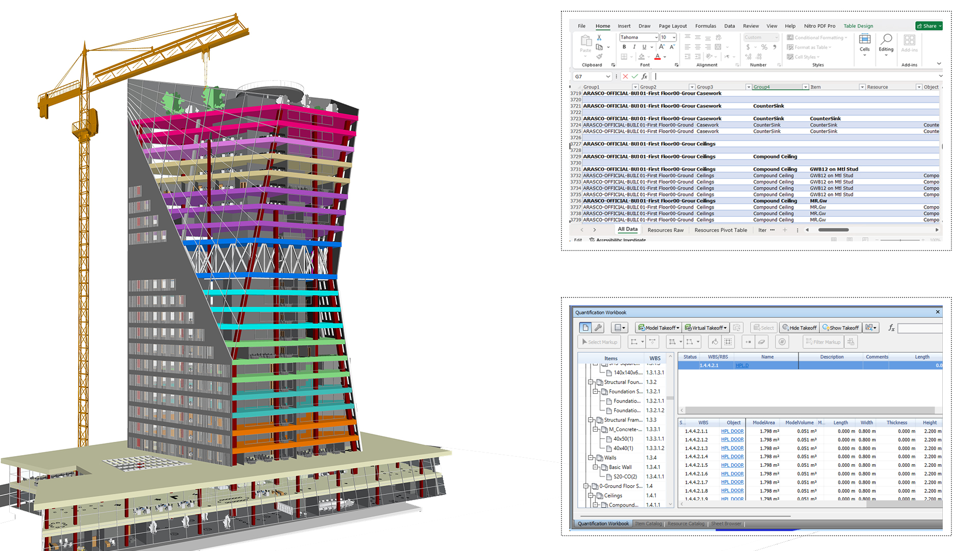Viewport: 980px width, 551px height.
Task: Click the Wrap Text icon
Action: point(719,37)
